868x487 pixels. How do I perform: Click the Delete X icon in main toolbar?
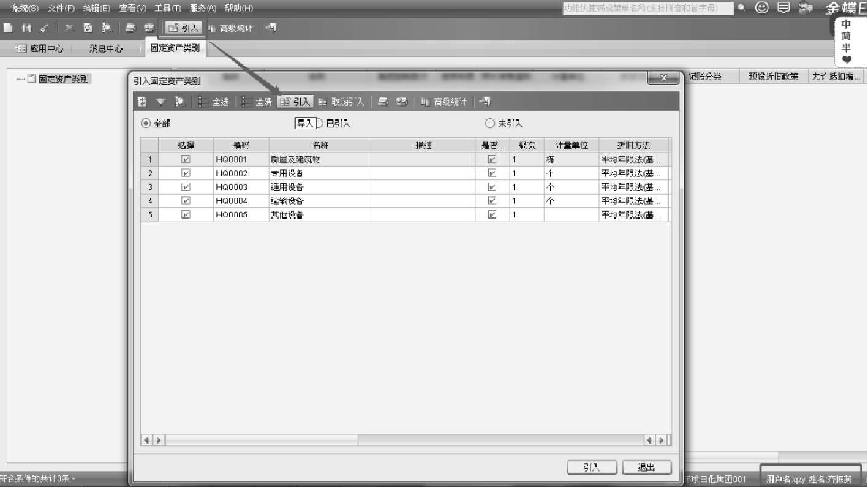click(x=69, y=28)
